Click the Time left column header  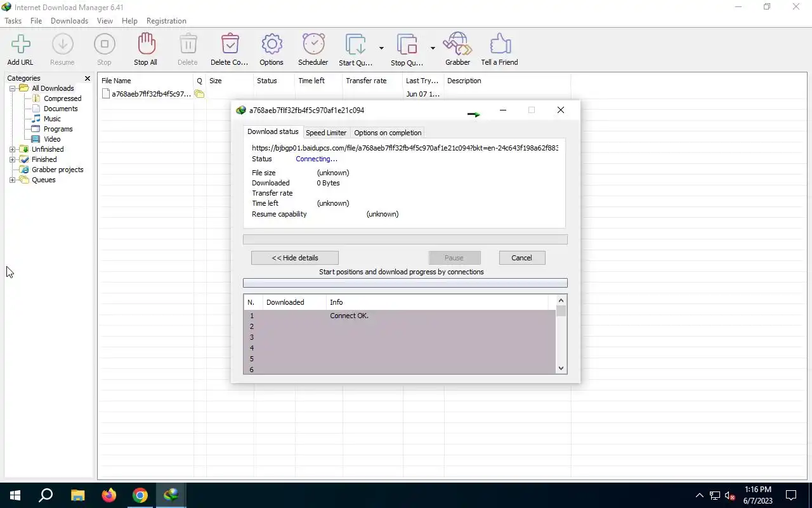318,81
